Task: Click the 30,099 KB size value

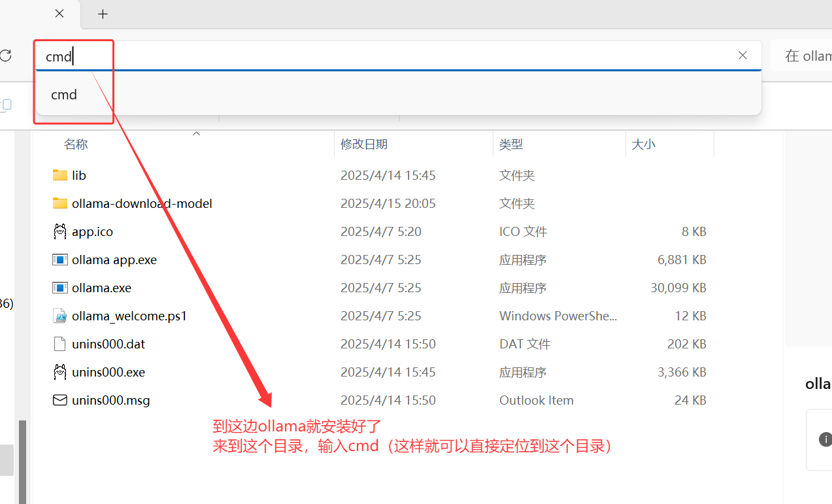Action: (678, 288)
